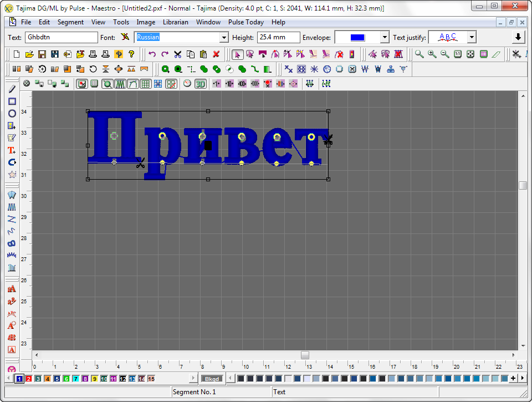Open the Librarian menu
The image size is (532, 402).
click(x=175, y=22)
